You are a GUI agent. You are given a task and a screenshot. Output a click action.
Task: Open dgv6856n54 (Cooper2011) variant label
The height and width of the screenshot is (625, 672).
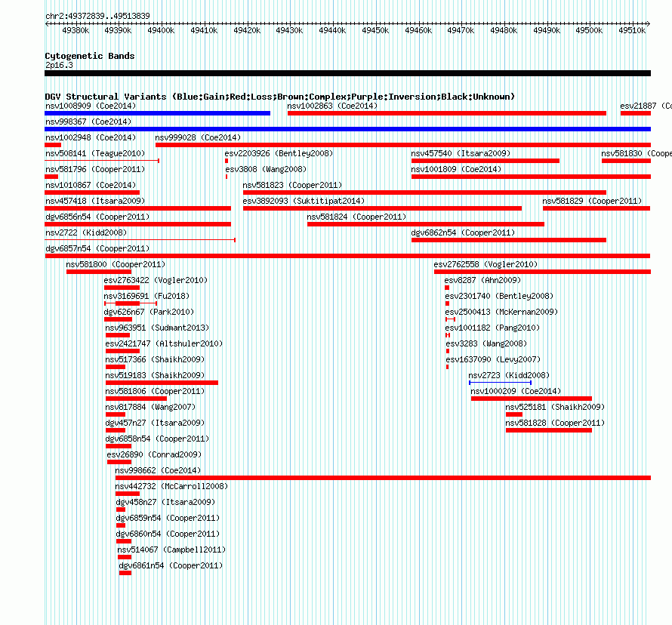97,217
